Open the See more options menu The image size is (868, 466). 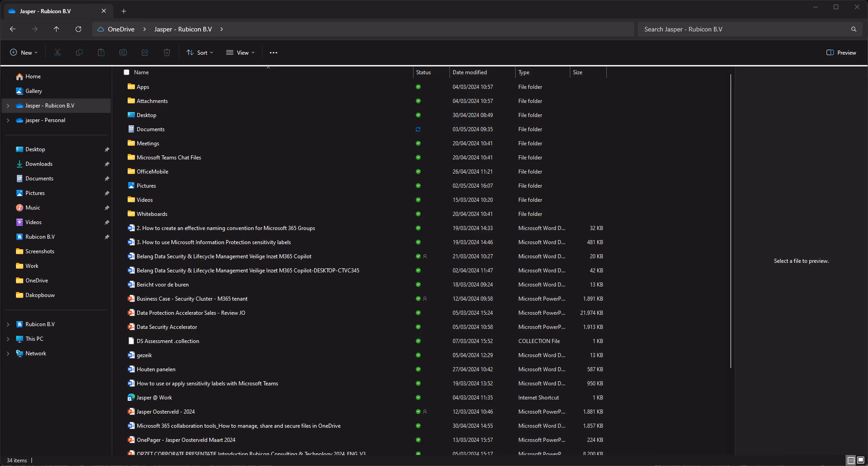(274, 53)
